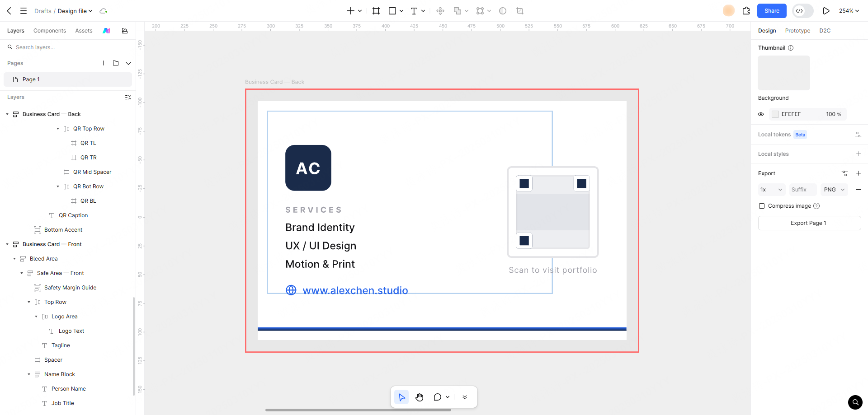Screen dimensions: 868x415
Task: Switch to the Components tab
Action: click(50, 31)
